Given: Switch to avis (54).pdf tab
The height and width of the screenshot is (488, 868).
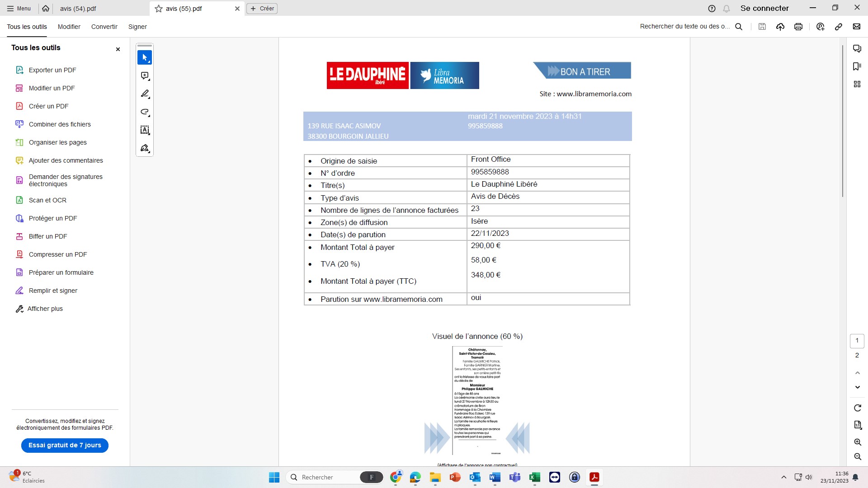Looking at the screenshot, I should point(78,9).
